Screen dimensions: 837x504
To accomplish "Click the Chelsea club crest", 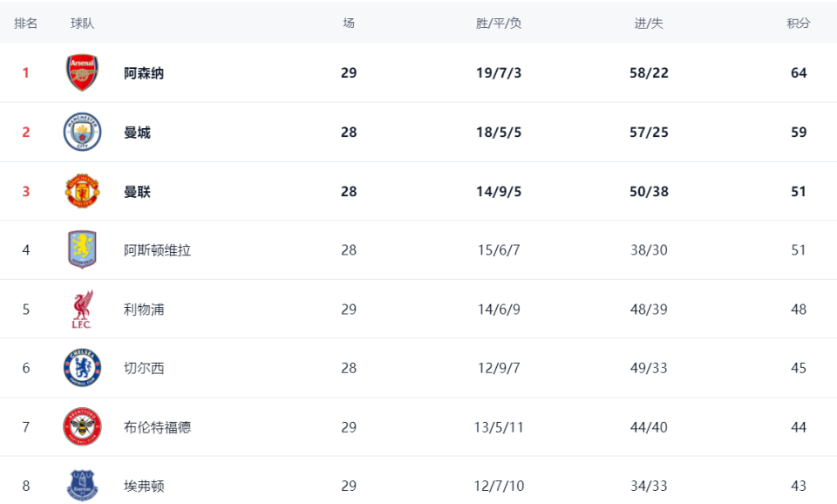I will click(x=83, y=368).
